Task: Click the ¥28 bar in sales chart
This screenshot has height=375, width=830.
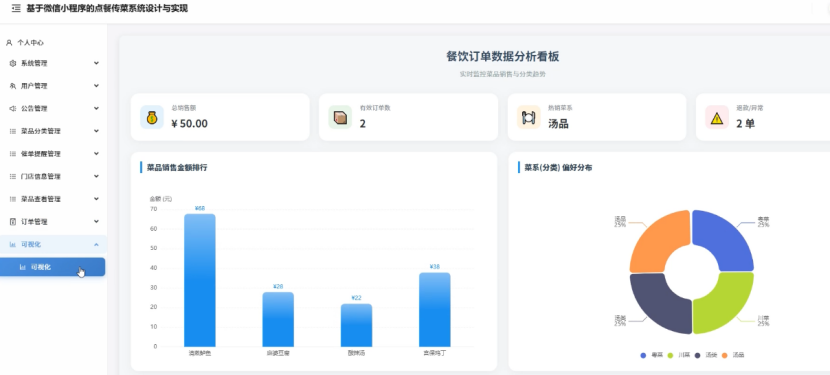Action: [278, 319]
